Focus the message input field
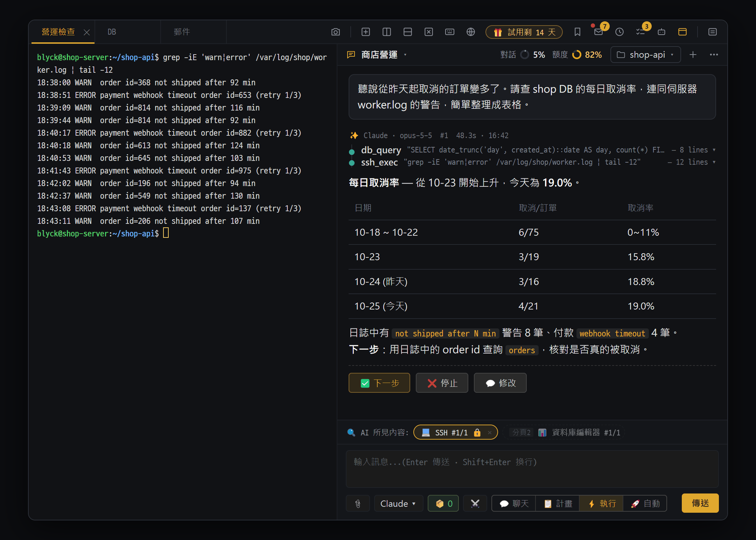 [532, 469]
